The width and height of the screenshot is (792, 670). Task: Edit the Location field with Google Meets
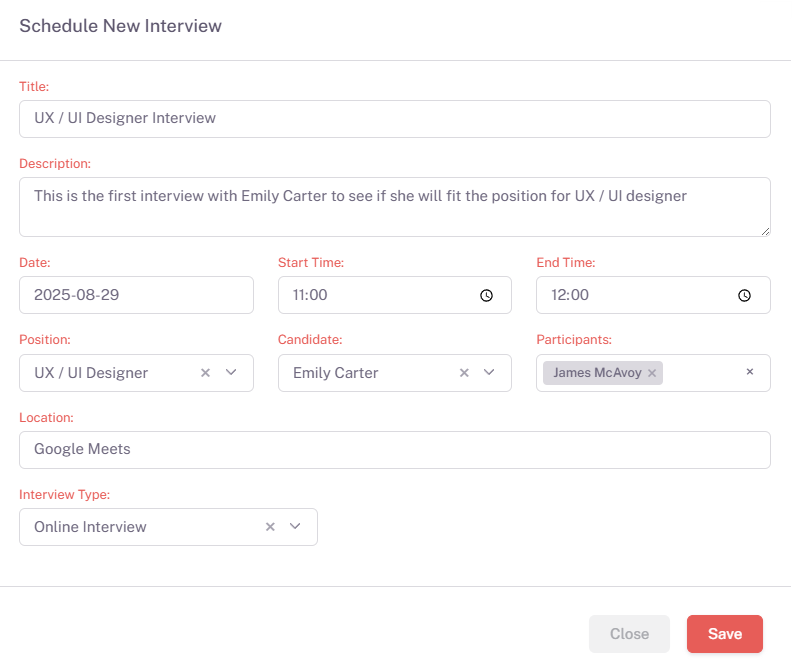pyautogui.click(x=394, y=450)
